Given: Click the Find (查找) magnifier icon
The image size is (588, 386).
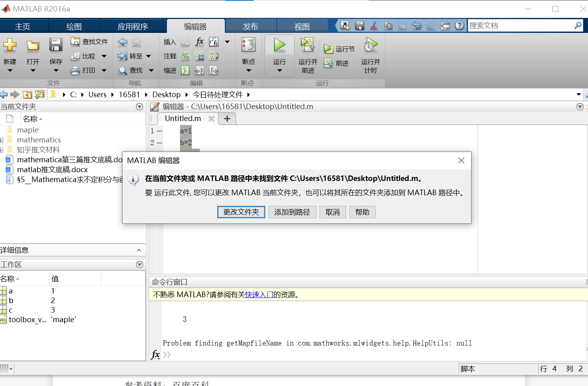Looking at the screenshot, I should pyautogui.click(x=123, y=71).
